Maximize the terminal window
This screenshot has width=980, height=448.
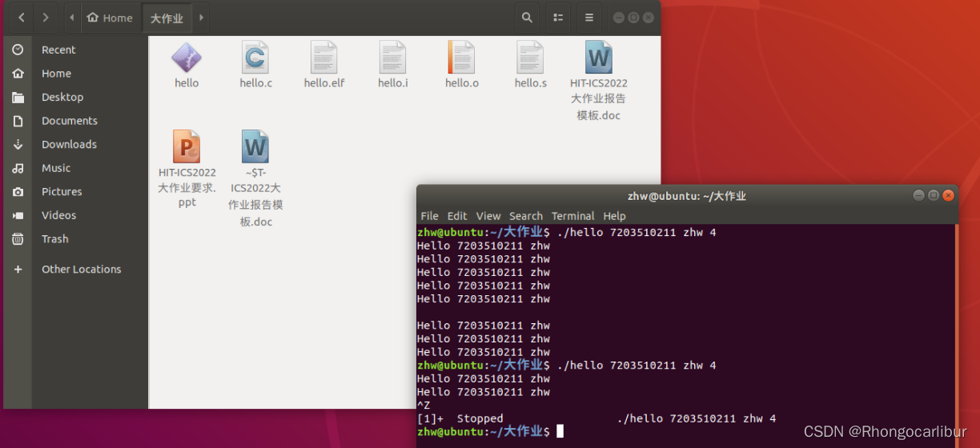point(934,195)
